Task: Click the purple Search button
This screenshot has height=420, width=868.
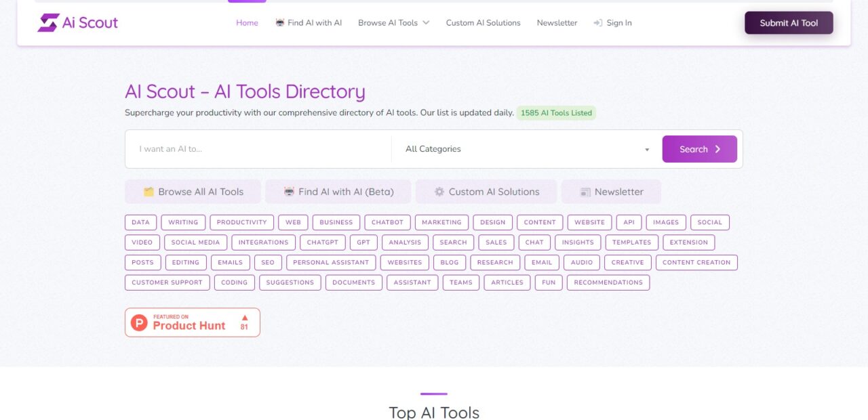Action: pos(700,149)
